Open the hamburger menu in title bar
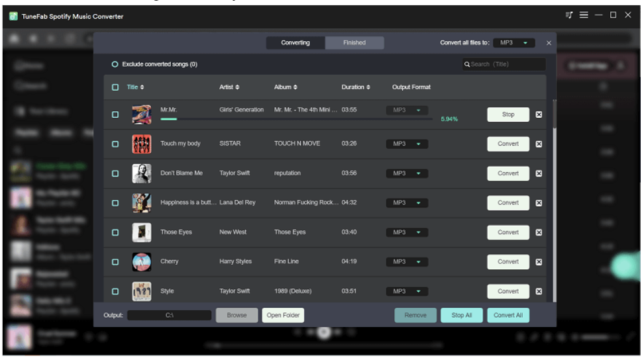Image resolution: width=644 pixels, height=360 pixels. [584, 15]
